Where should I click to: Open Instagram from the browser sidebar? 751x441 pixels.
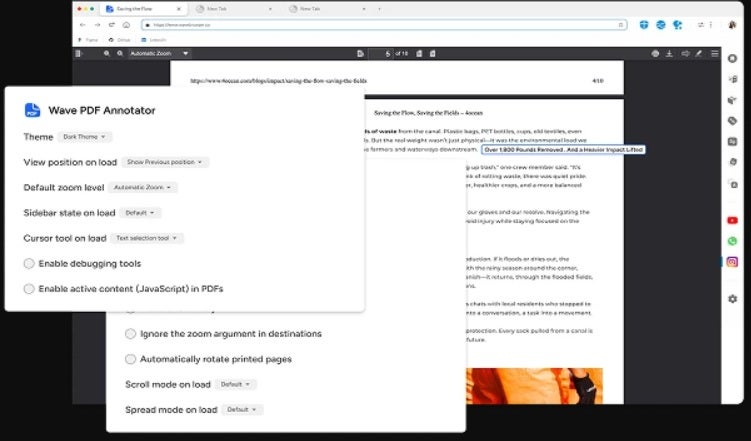pos(732,261)
